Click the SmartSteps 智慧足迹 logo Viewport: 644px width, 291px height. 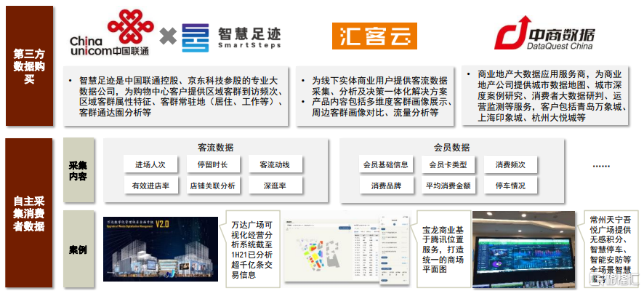click(232, 37)
